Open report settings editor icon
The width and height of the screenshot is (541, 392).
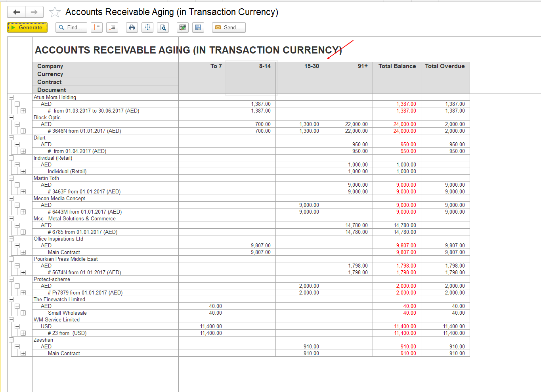[183, 27]
